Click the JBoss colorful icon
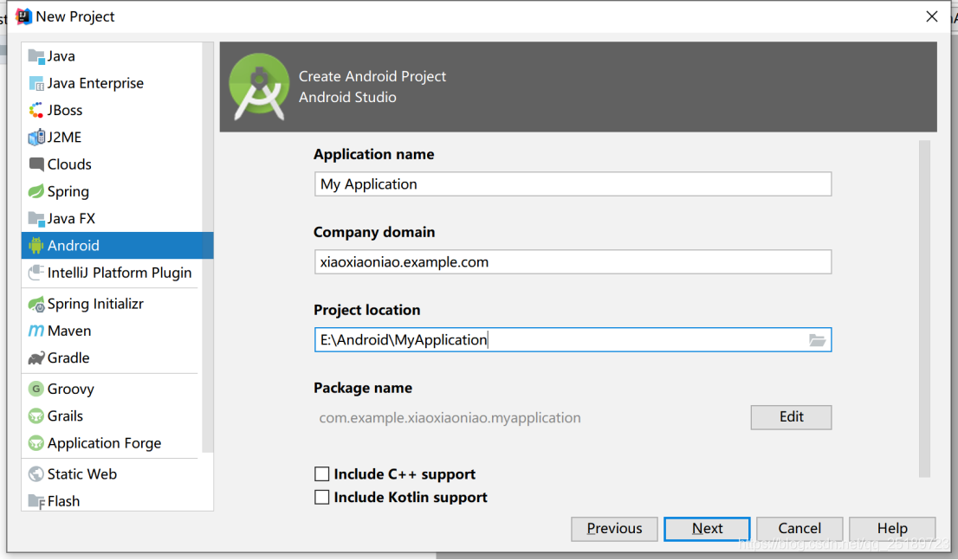 click(36, 111)
